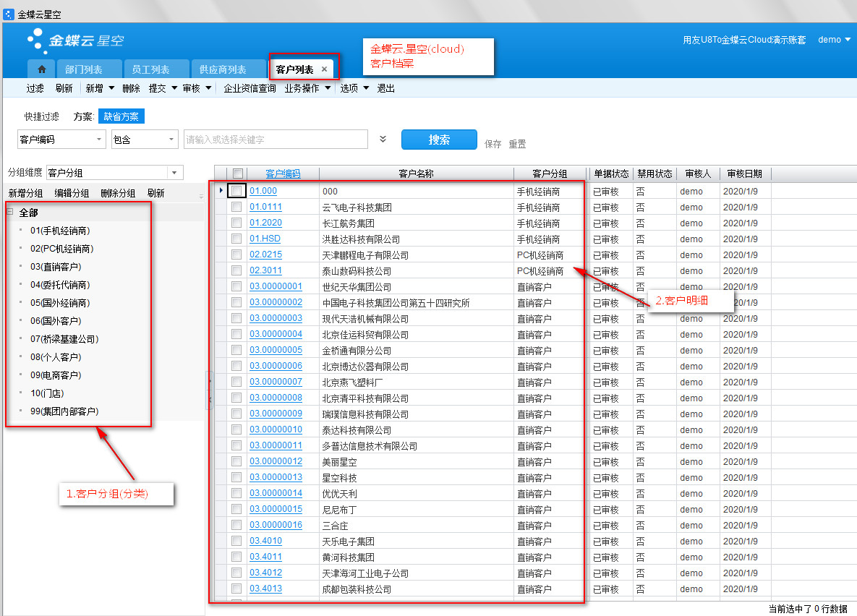Open customer code link 03.00000005
857x616 pixels.
pos(276,350)
